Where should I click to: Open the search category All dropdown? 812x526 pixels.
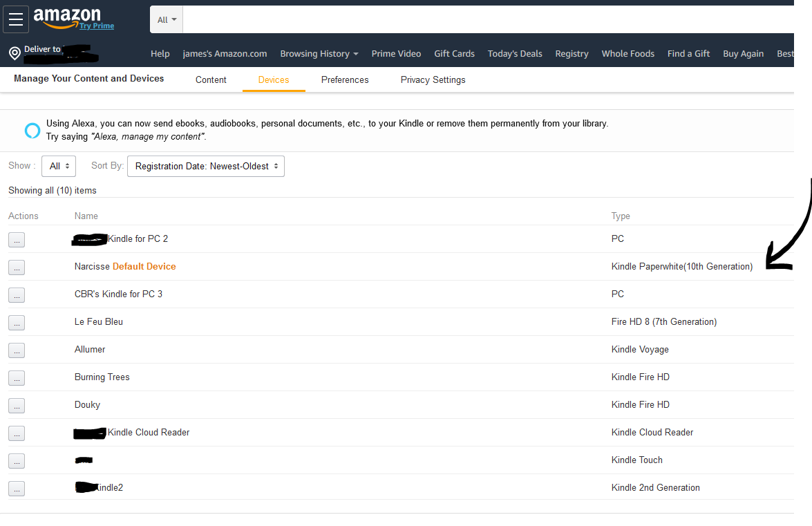pos(167,19)
